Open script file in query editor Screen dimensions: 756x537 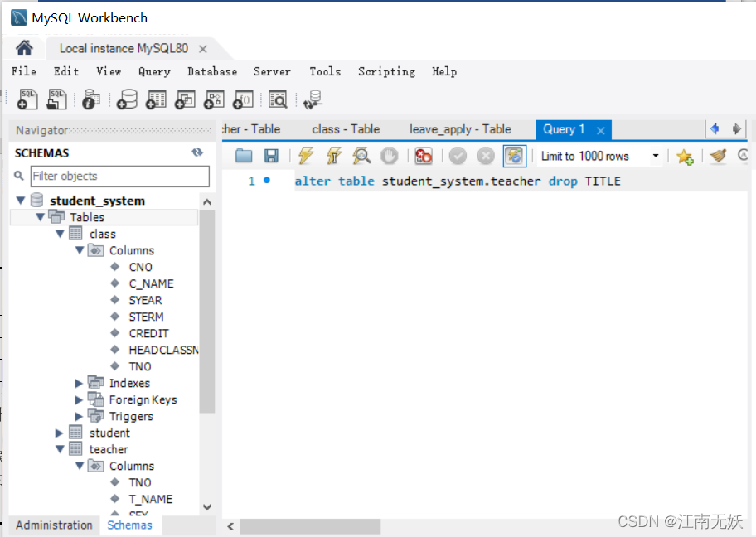tap(244, 156)
